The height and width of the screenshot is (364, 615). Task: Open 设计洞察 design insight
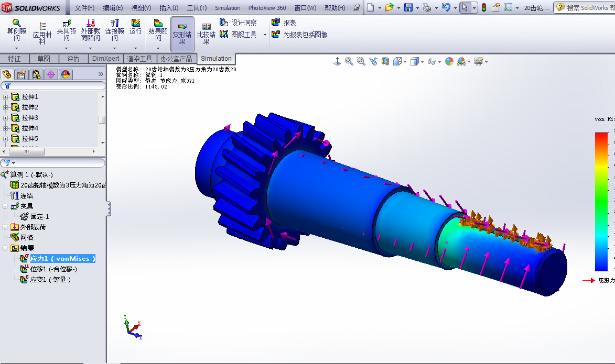click(x=238, y=23)
